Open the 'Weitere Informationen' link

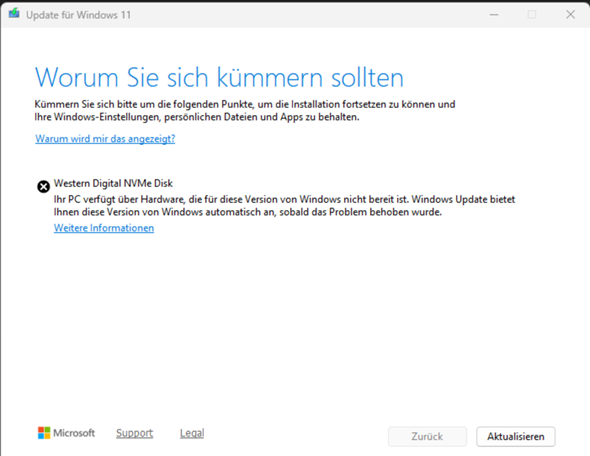click(x=104, y=228)
